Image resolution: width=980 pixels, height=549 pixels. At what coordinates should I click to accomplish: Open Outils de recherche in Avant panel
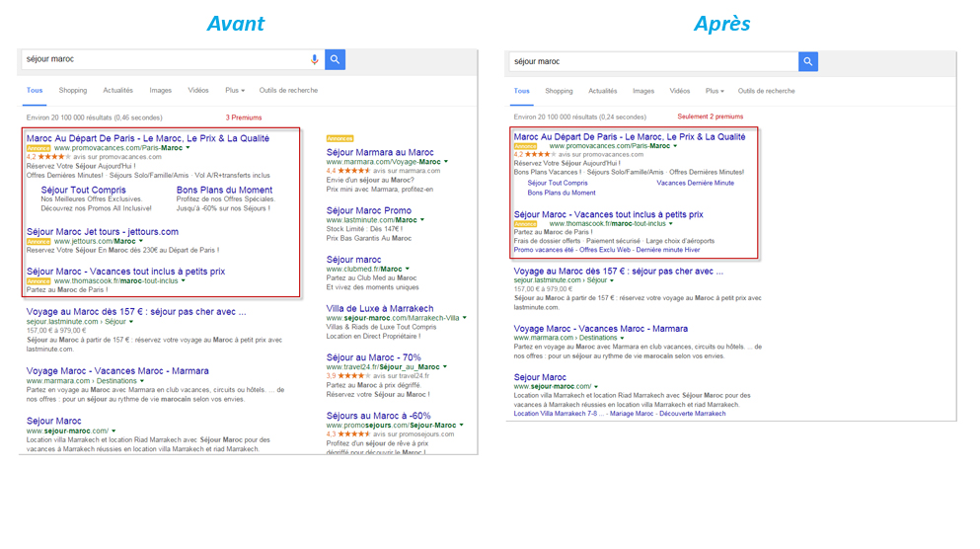289,90
